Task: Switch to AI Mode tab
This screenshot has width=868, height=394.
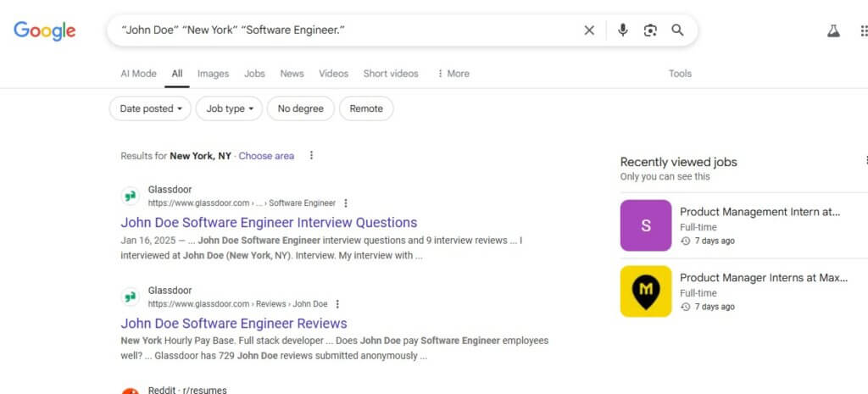Action: click(138, 74)
